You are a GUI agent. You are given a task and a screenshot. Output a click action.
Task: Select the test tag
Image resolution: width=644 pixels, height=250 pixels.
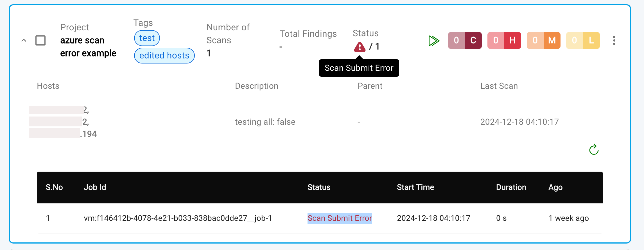click(147, 38)
